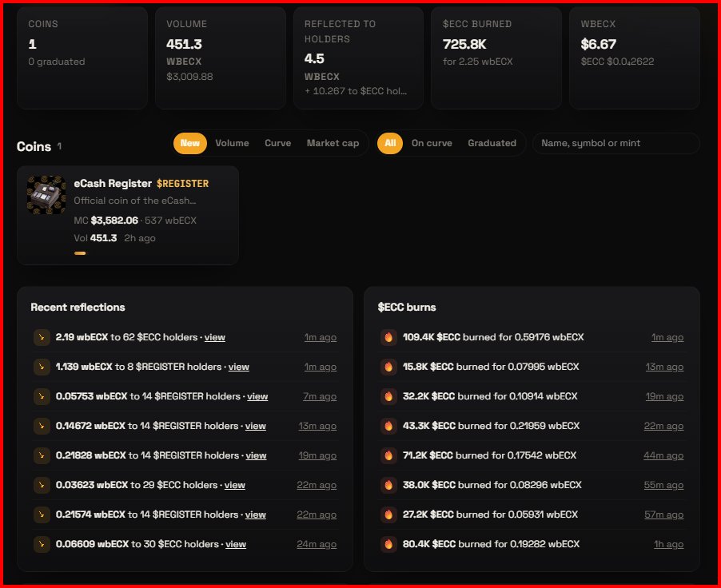Open the 13m ago timestamp of 15.8K burn
Viewport: 721px width, 588px height.
click(x=664, y=367)
